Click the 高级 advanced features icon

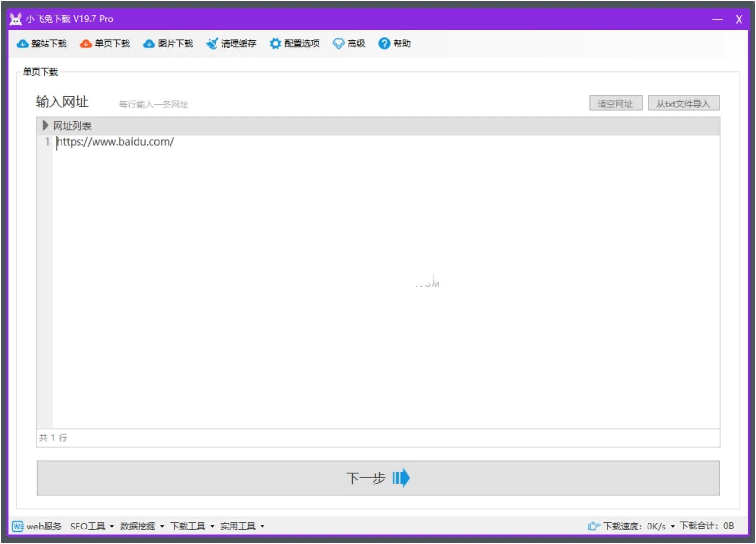click(339, 44)
